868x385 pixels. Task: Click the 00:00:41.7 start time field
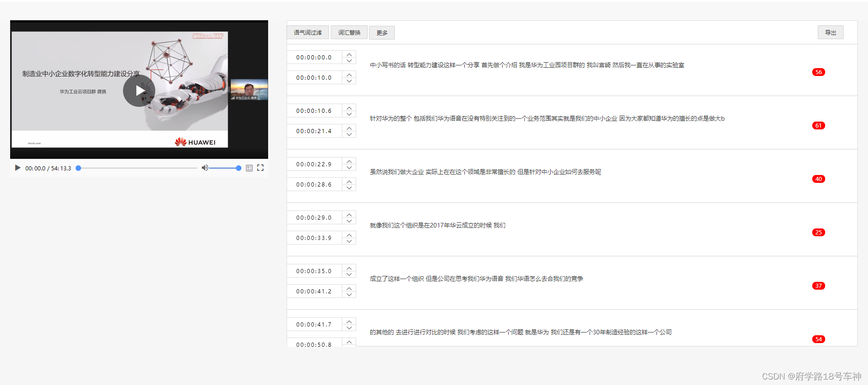point(314,324)
